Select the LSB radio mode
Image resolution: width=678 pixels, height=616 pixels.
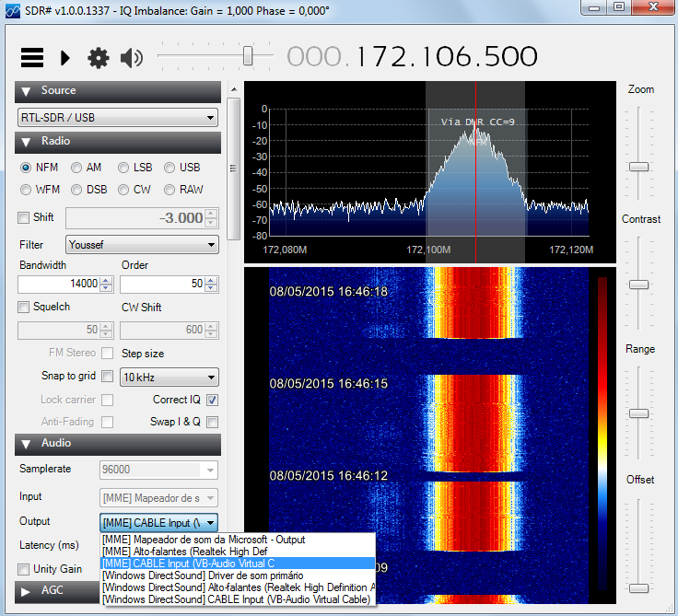click(134, 168)
